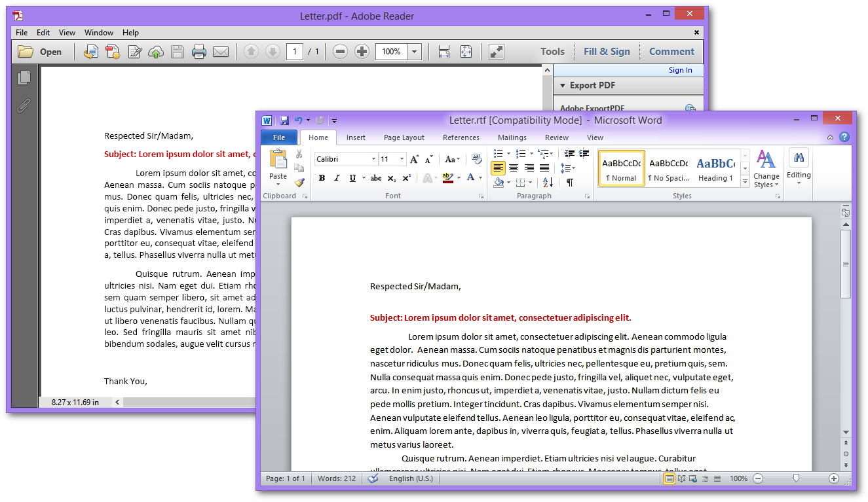Open Line Spacing dropdown in Word
Screen dimensions: 868x502
[568, 168]
